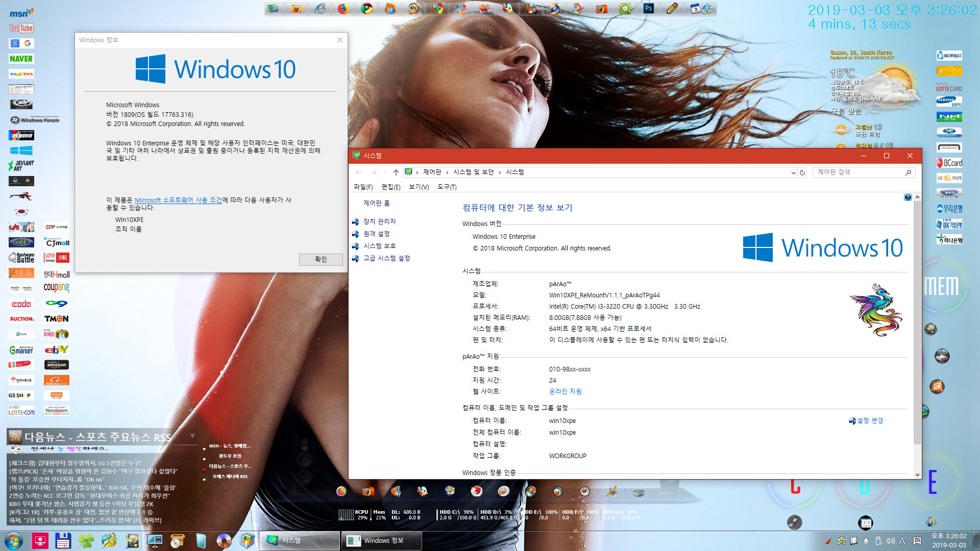Open the calendar icon in top dock
Screen dimensions: 980x551
click(x=696, y=9)
